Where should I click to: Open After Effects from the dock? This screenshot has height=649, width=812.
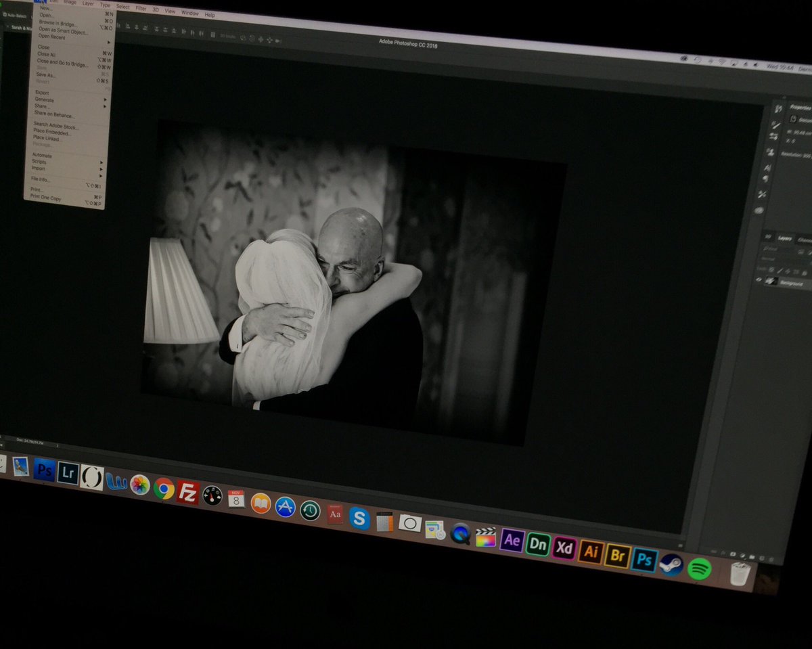click(x=512, y=541)
